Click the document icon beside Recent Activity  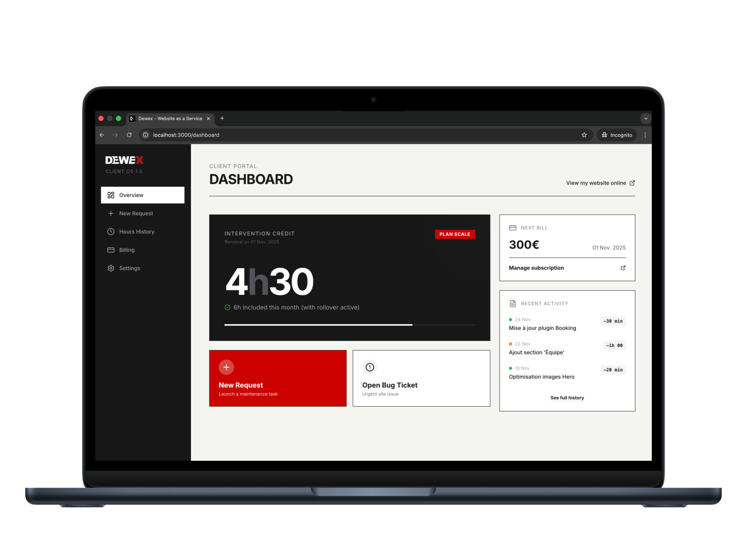(512, 303)
